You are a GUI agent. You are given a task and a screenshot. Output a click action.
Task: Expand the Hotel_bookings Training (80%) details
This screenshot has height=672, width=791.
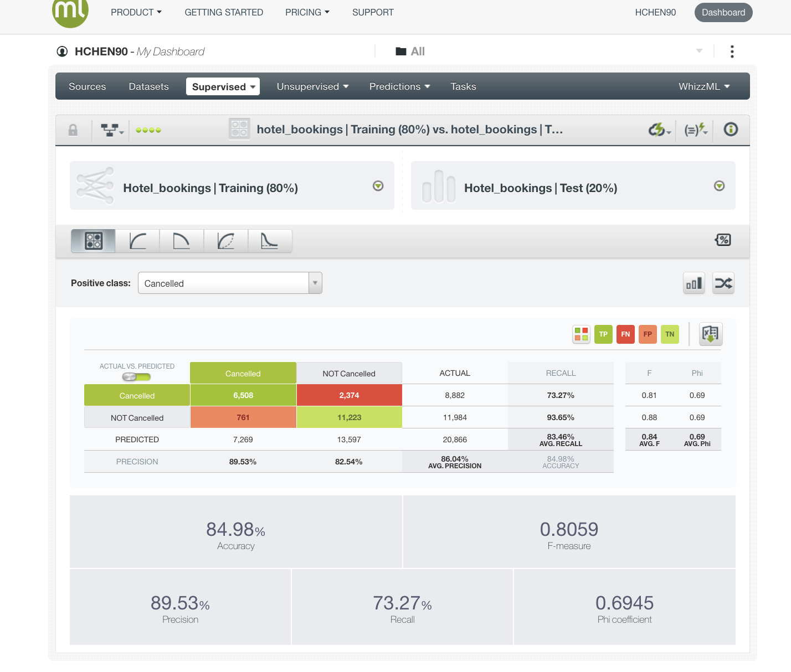coord(378,186)
